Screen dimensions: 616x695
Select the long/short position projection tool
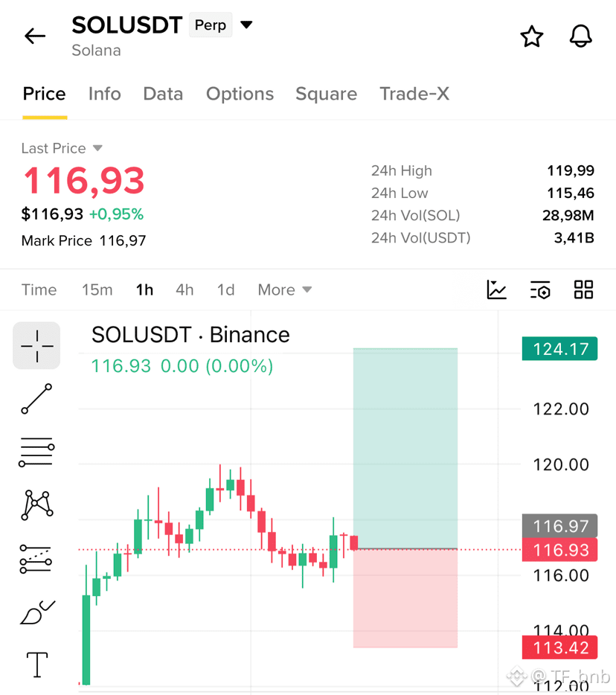coord(36,559)
